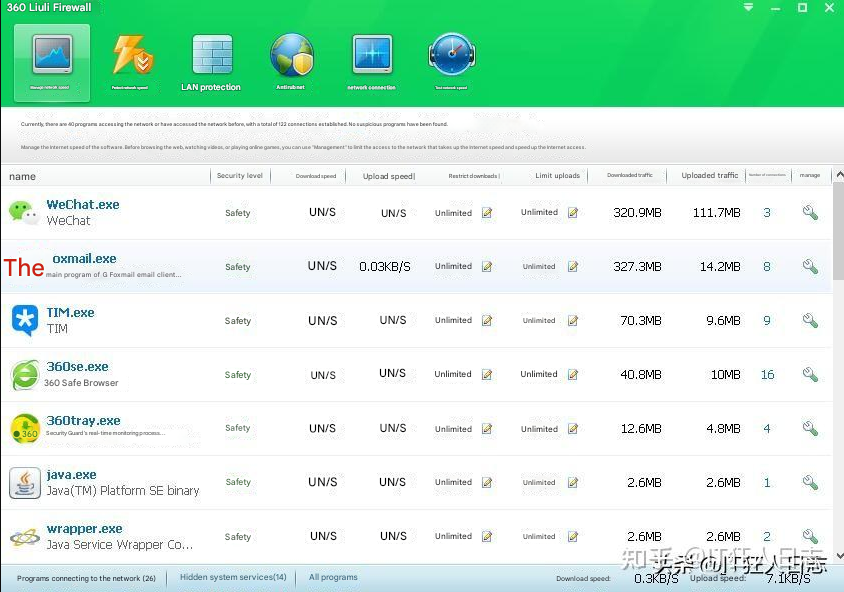Open manage wrench for WeChat.exe
The width and height of the screenshot is (844, 592).
point(810,213)
